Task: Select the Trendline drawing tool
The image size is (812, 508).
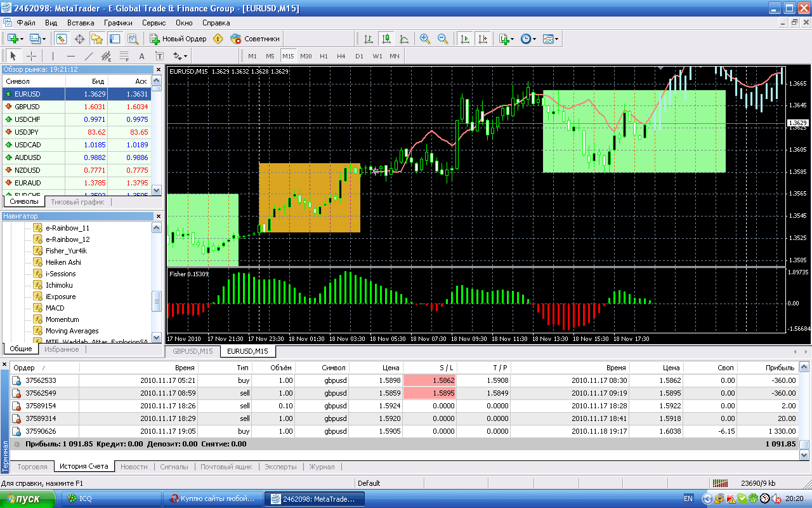Action: (x=88, y=56)
